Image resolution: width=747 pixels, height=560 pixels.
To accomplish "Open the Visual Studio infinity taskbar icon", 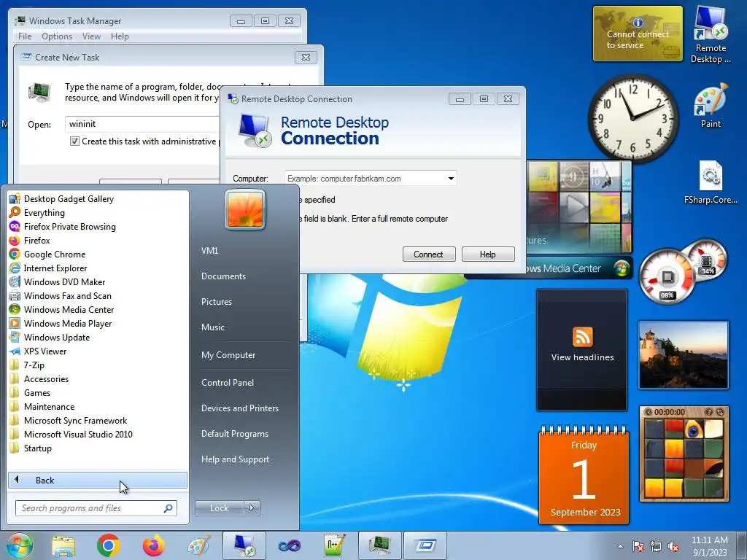I will pyautogui.click(x=290, y=545).
